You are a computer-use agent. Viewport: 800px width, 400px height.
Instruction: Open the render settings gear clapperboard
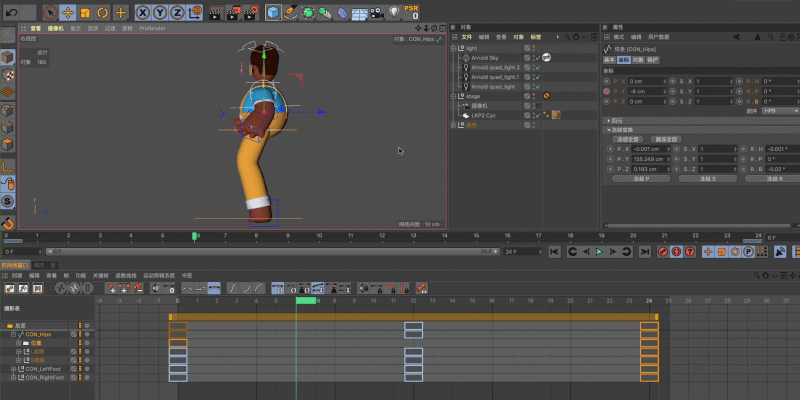pyautogui.click(x=250, y=12)
